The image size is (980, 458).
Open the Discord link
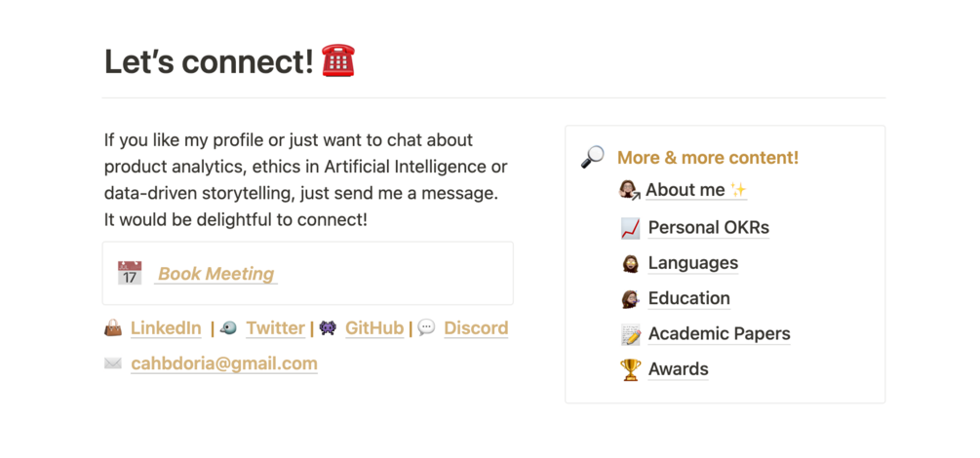click(476, 328)
